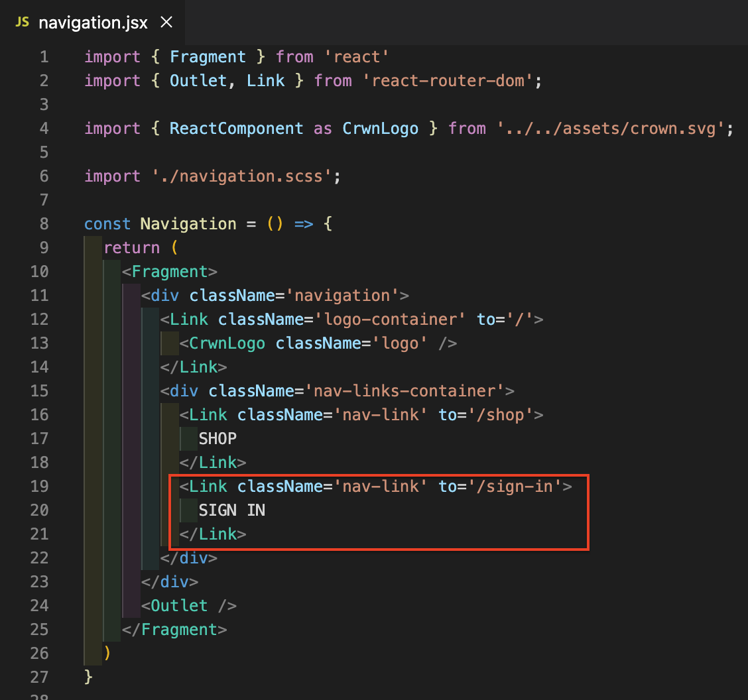Click the closing </div> on line 22
The width and height of the screenshot is (748, 700).
pyautogui.click(x=189, y=557)
